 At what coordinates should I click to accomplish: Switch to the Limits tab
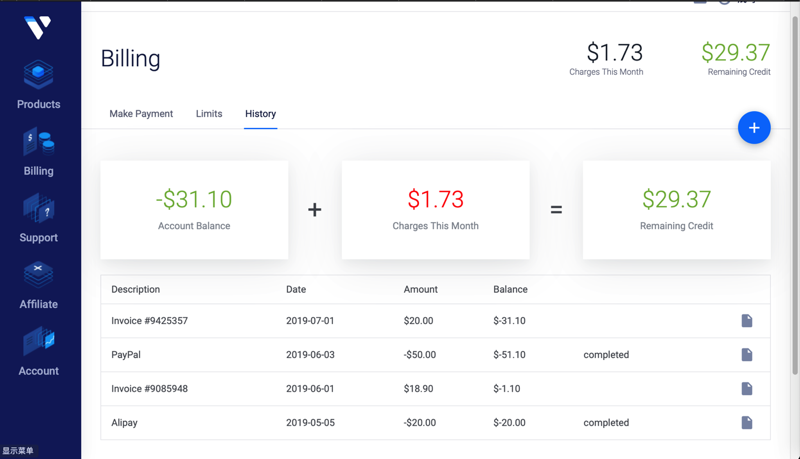tap(209, 114)
